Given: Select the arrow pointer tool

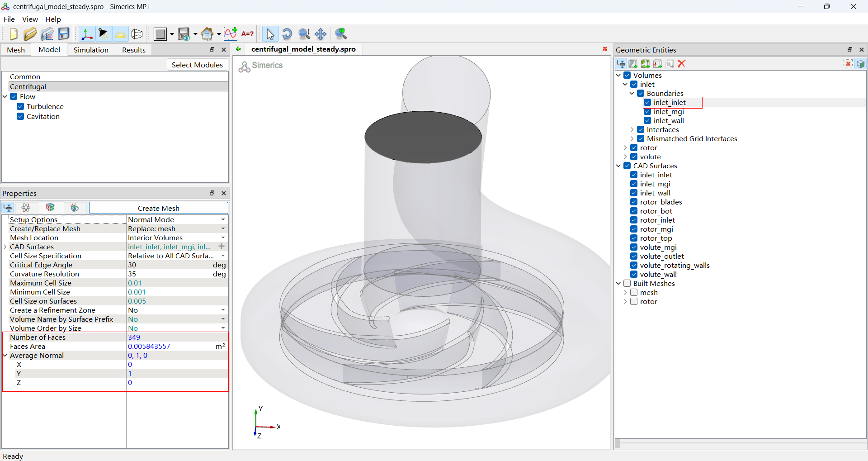Looking at the screenshot, I should [270, 34].
